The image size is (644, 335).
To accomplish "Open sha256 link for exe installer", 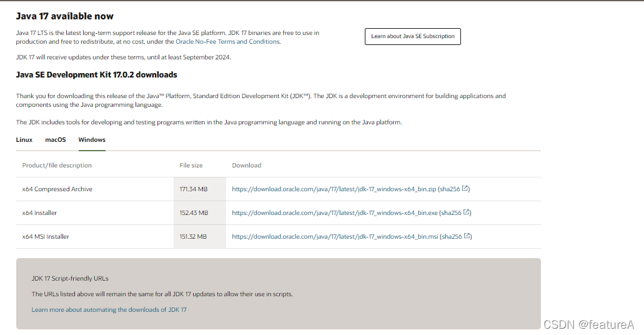I will [451, 213].
